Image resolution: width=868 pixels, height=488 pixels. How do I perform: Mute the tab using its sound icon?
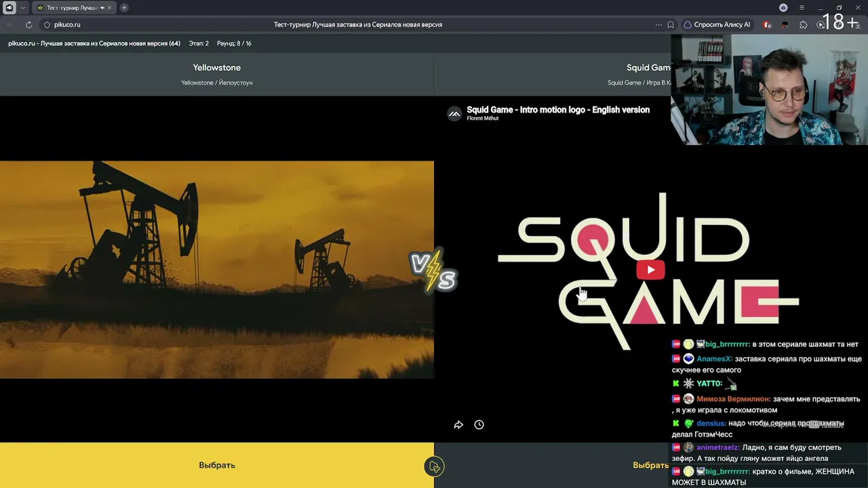[102, 7]
